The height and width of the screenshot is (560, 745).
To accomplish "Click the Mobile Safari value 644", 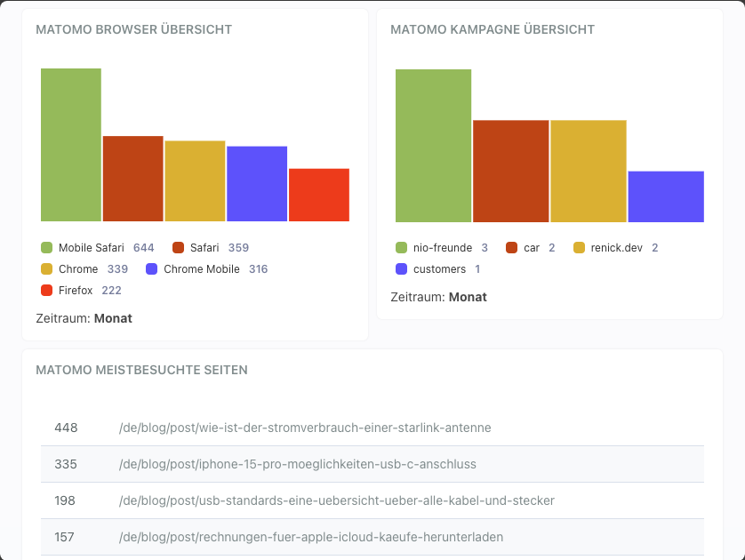I will pos(143,247).
